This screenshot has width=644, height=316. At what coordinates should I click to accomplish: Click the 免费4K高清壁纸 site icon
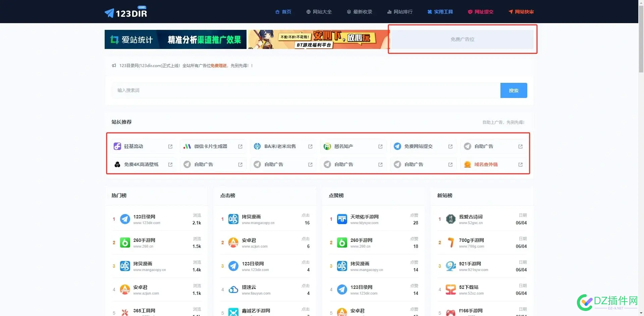click(x=117, y=165)
